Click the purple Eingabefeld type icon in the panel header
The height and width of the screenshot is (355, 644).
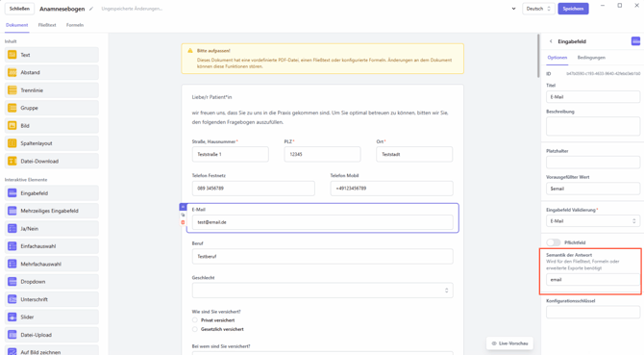(635, 41)
